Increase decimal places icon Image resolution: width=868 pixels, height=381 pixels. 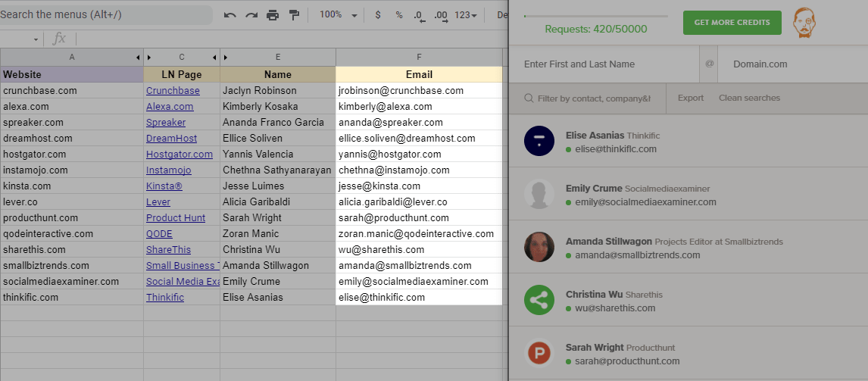442,15
